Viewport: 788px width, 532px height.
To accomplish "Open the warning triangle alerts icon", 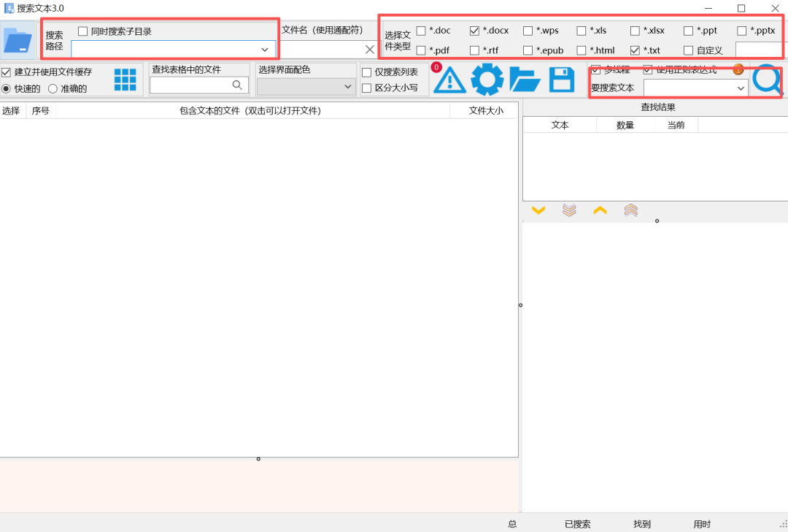I will (450, 80).
